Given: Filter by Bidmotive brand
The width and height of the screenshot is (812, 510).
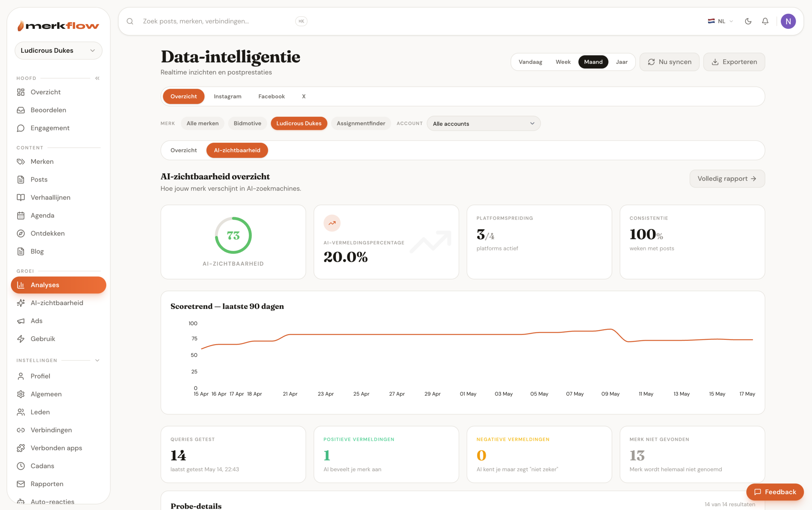Looking at the screenshot, I should click(x=247, y=123).
